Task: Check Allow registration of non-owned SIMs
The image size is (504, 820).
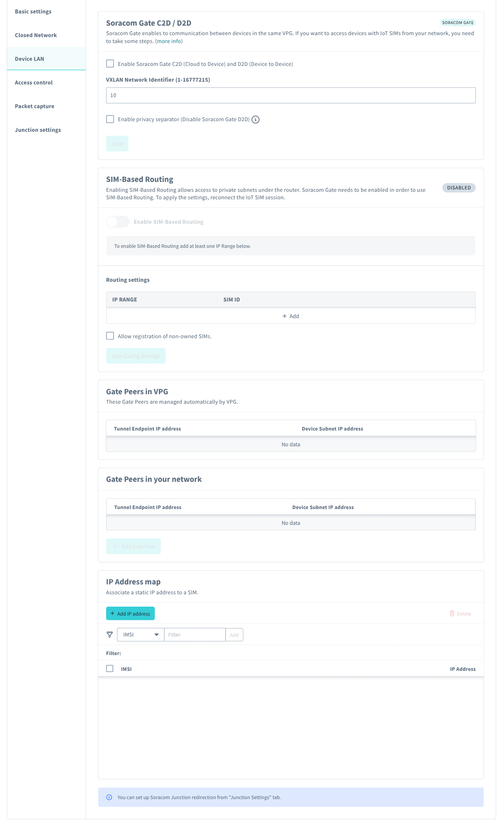Action: (x=110, y=336)
